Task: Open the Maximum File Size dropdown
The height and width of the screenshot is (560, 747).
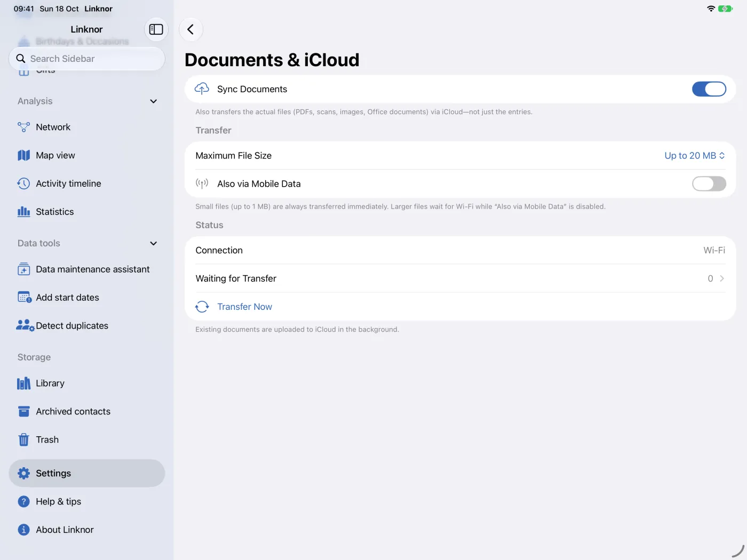Action: click(695, 156)
